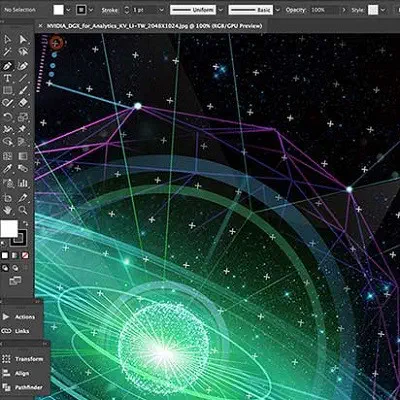400x400 pixels.
Task: Select the Symbol Sprayer tool
Action: [x=7, y=183]
